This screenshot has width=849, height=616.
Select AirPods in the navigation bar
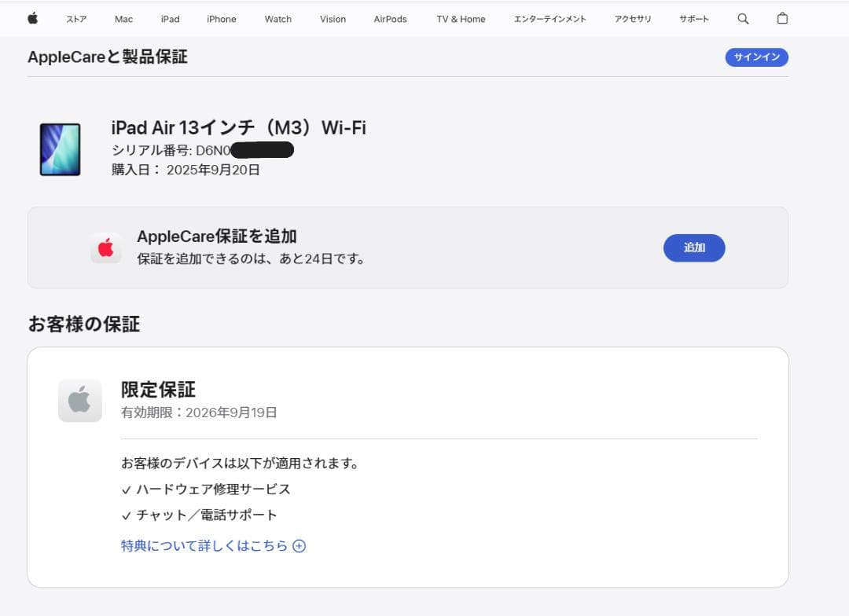point(390,19)
